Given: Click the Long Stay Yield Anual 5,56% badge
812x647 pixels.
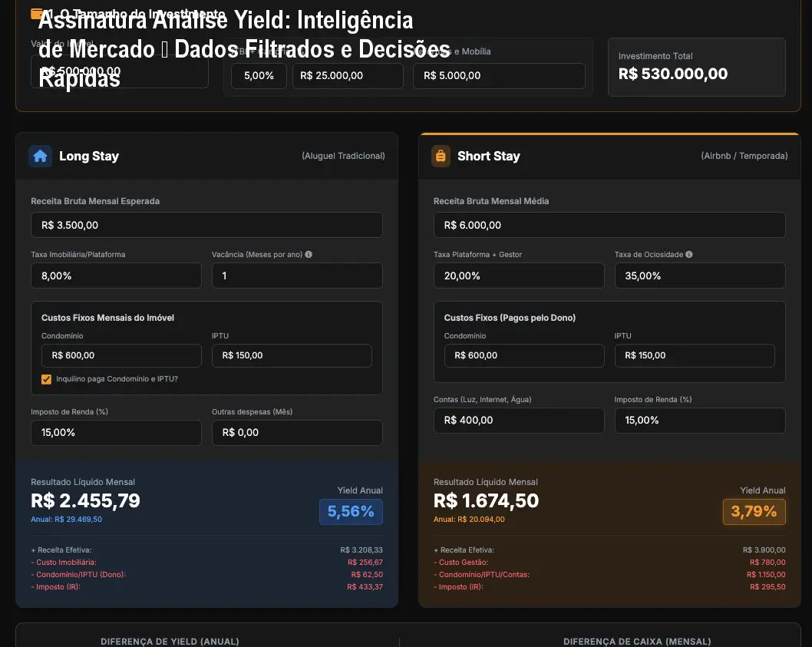Looking at the screenshot, I should (351, 512).
